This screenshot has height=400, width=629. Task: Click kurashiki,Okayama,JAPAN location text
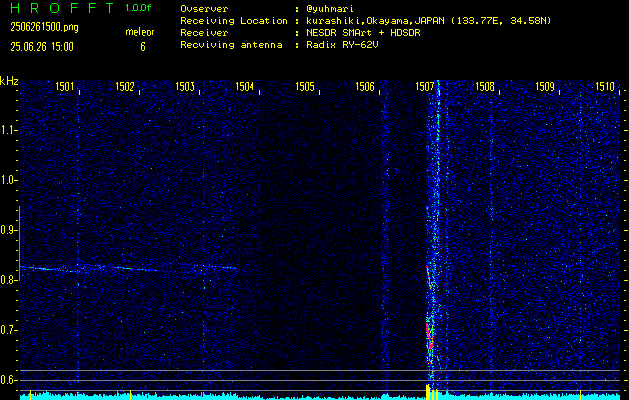point(373,21)
